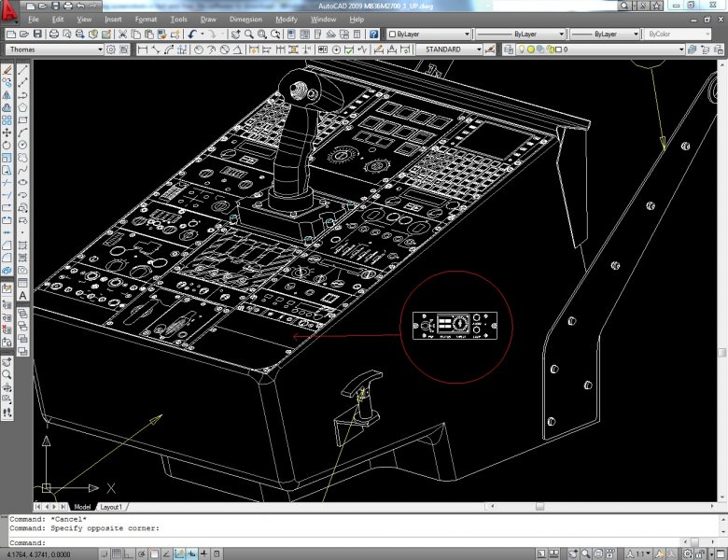
Task: Select the Line draw tool
Action: tap(22, 70)
